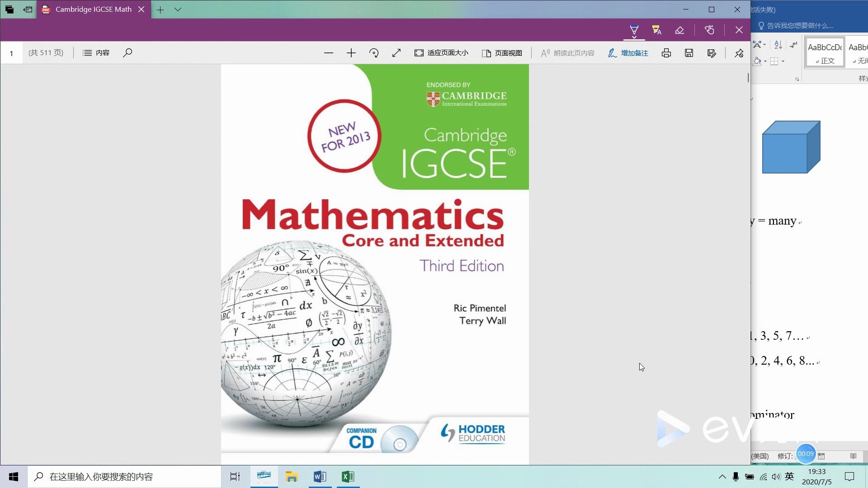Open the Windows Start menu
This screenshot has width=868, height=488.
[x=14, y=477]
